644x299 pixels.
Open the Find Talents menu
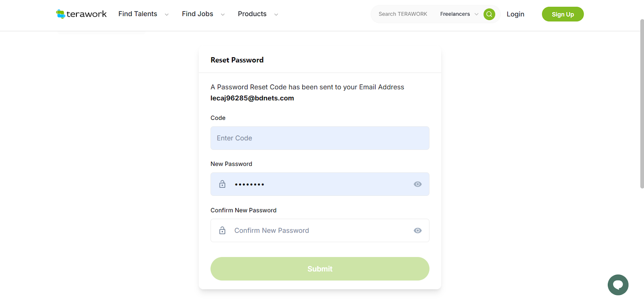[138, 14]
